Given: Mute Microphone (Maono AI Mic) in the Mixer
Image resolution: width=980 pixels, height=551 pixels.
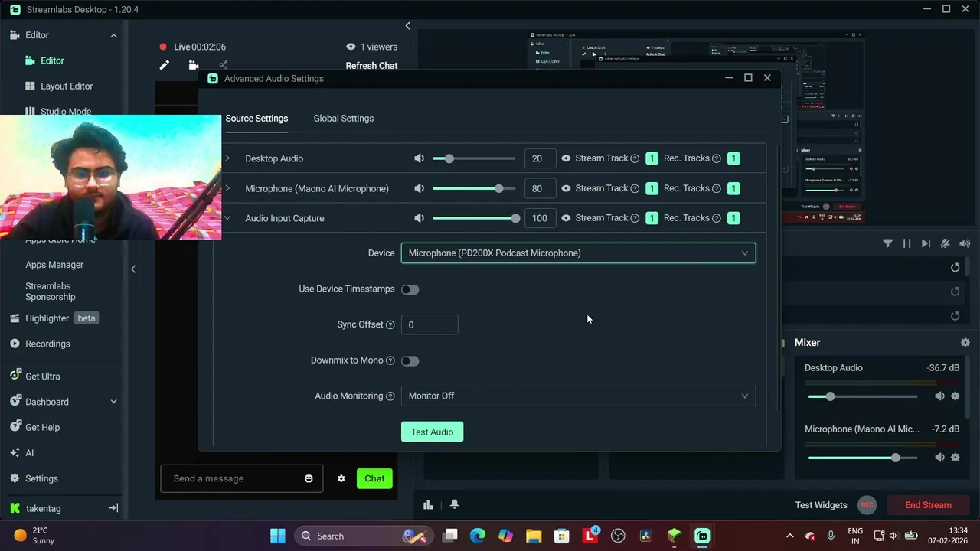Looking at the screenshot, I should 939,457.
